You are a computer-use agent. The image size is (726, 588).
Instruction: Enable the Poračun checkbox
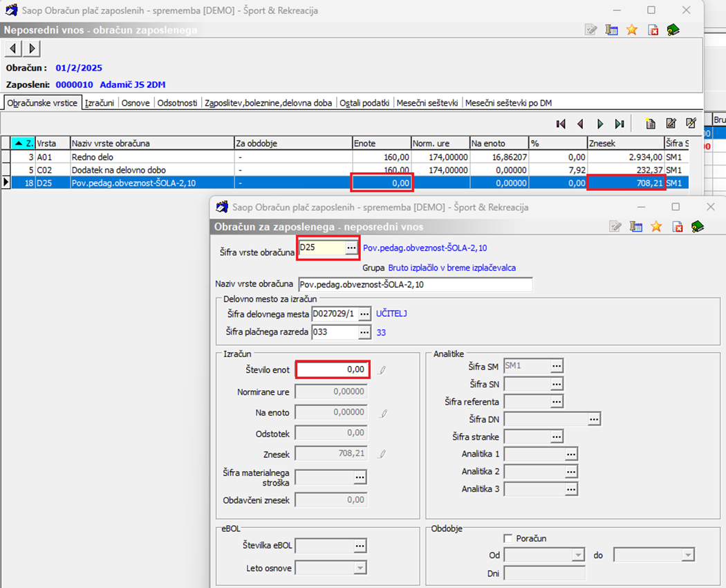(x=508, y=538)
